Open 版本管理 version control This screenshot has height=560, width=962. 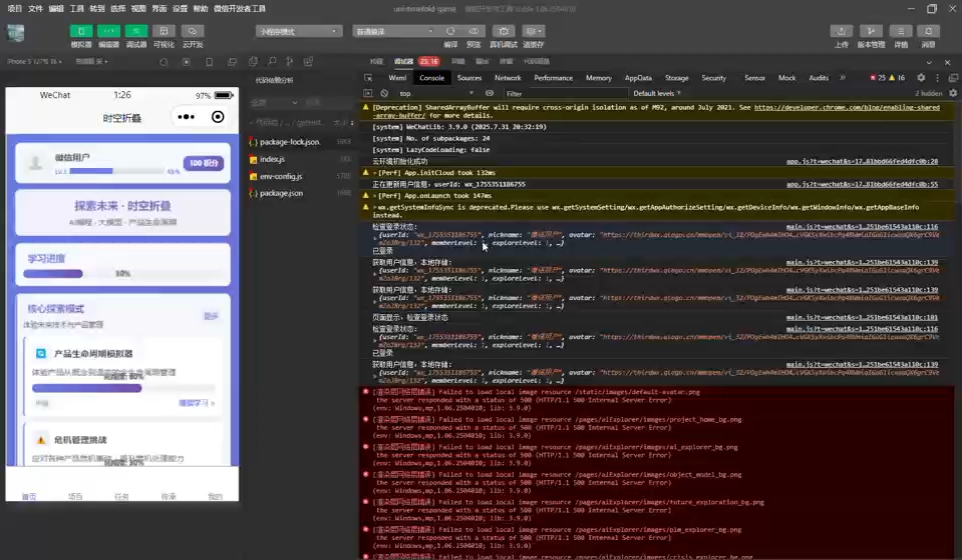[871, 31]
